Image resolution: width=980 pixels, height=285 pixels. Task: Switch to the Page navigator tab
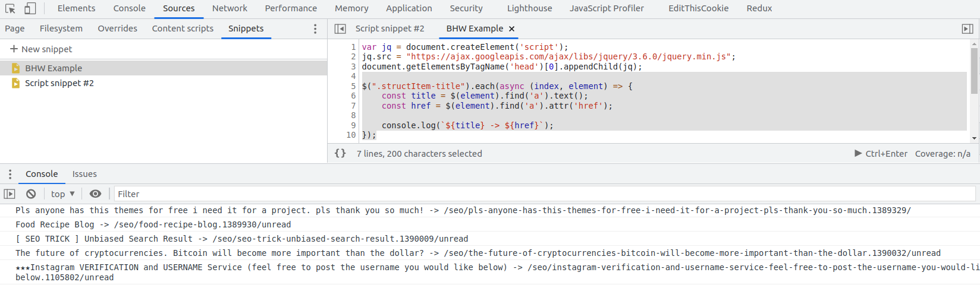tap(15, 28)
